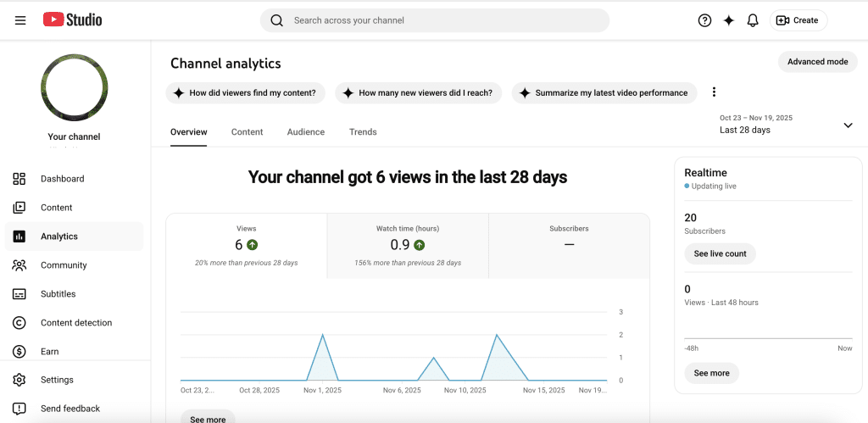The width and height of the screenshot is (868, 423).
Task: Switch to the Audience tab
Action: (x=305, y=131)
